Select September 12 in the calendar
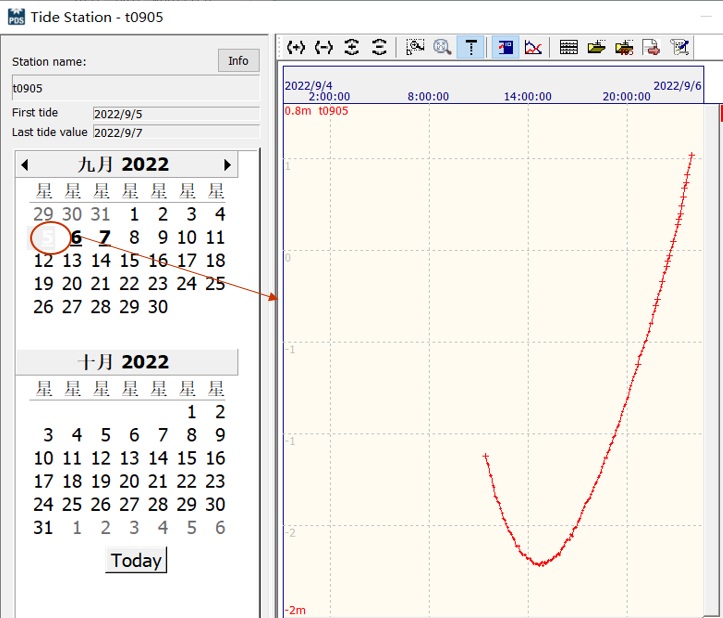This screenshot has height=618, width=723. (x=43, y=261)
